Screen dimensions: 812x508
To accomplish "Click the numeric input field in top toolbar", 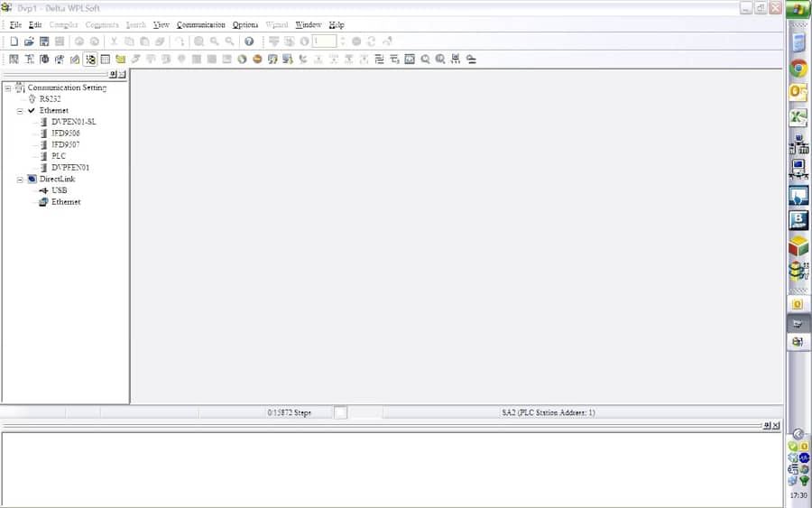I will click(x=324, y=42).
